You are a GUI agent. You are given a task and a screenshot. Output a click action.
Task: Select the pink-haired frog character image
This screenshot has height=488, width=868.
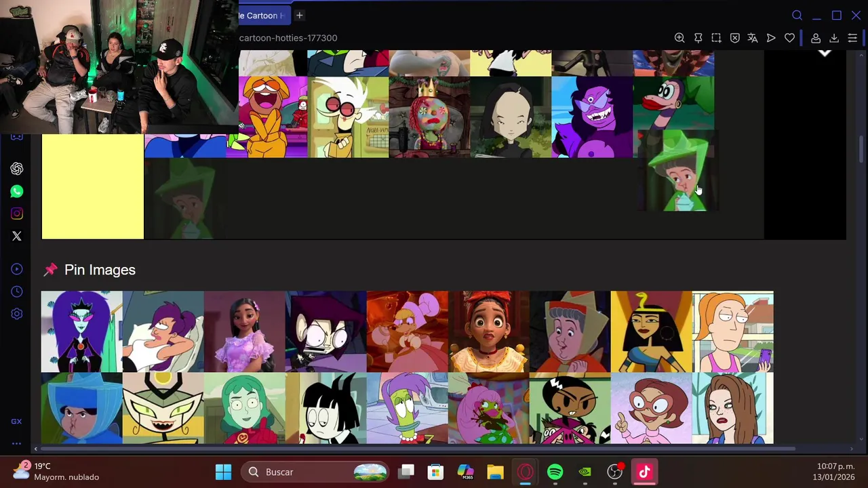(488, 409)
